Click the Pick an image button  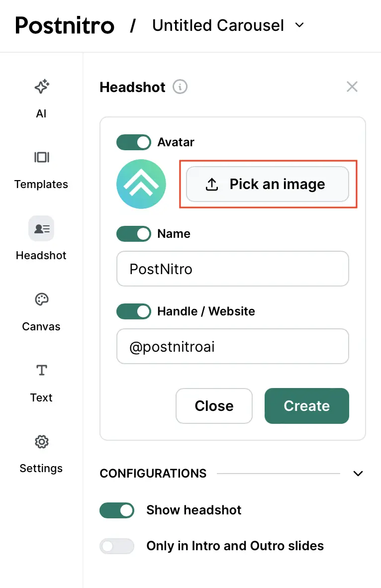tap(268, 185)
